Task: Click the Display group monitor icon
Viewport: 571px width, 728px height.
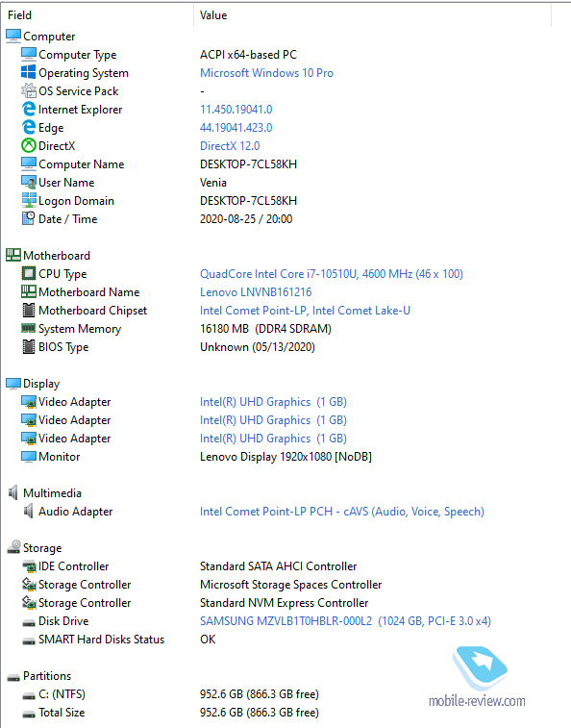Action: pyautogui.click(x=13, y=383)
